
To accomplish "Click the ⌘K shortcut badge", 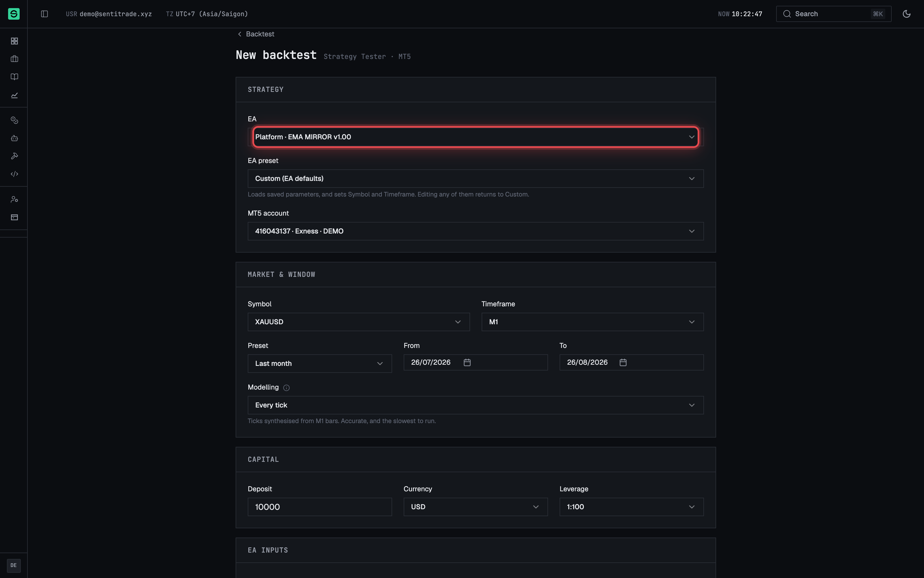I will [x=878, y=14].
